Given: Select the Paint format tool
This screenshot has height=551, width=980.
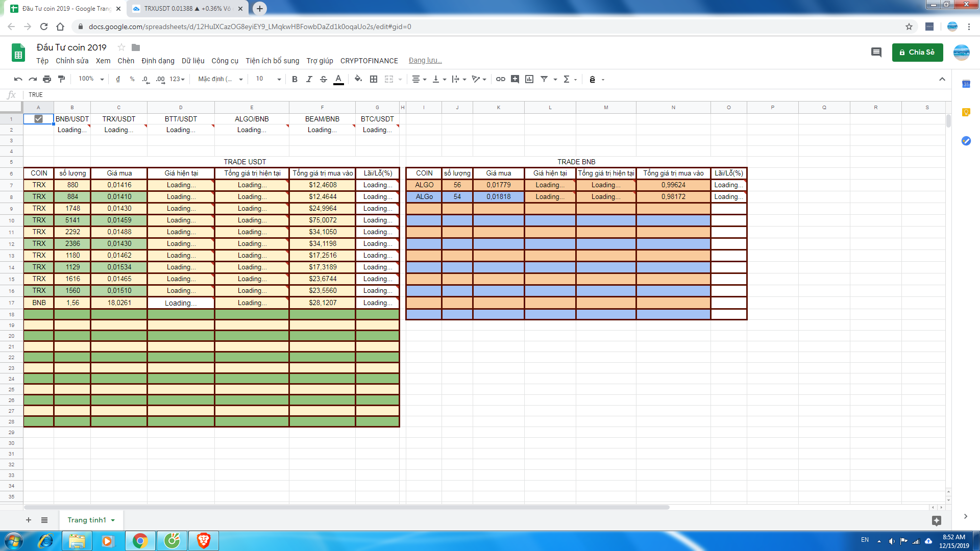Looking at the screenshot, I should tap(62, 79).
